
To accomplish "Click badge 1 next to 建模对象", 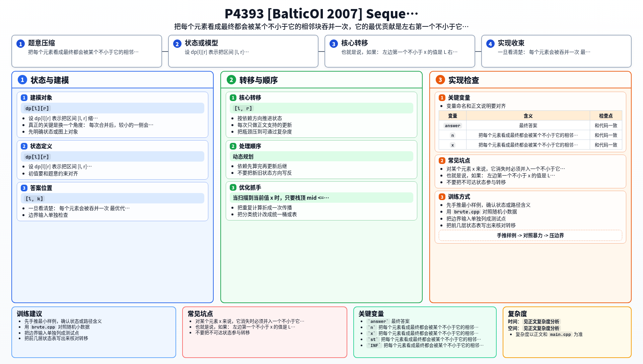I will coord(24,98).
